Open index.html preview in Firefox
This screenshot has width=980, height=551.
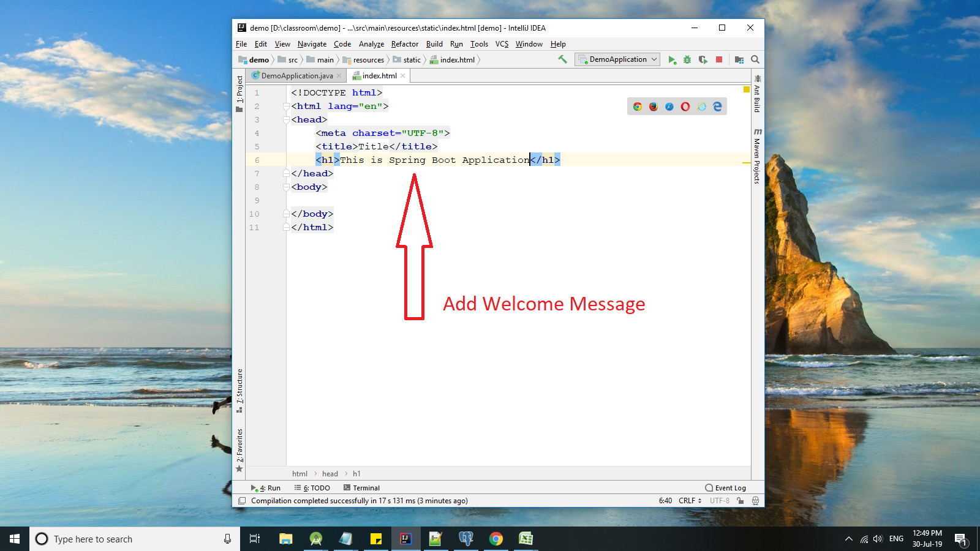[x=654, y=107]
